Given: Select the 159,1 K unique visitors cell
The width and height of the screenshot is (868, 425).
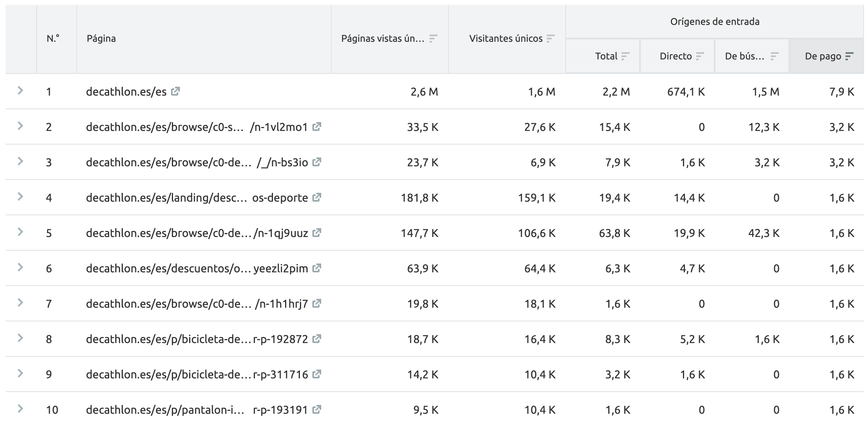Looking at the screenshot, I should coord(537,198).
